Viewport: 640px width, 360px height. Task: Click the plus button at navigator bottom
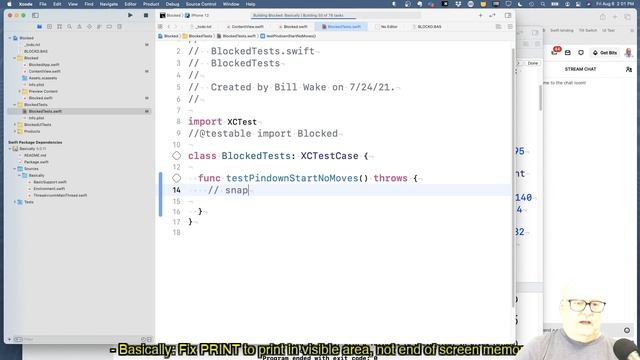(9, 339)
